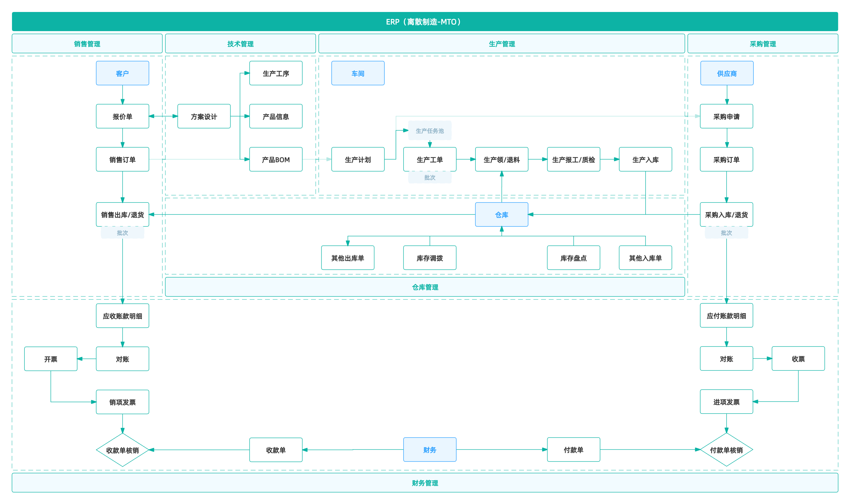
Task: Click the 供应商 supplier node
Action: (727, 73)
